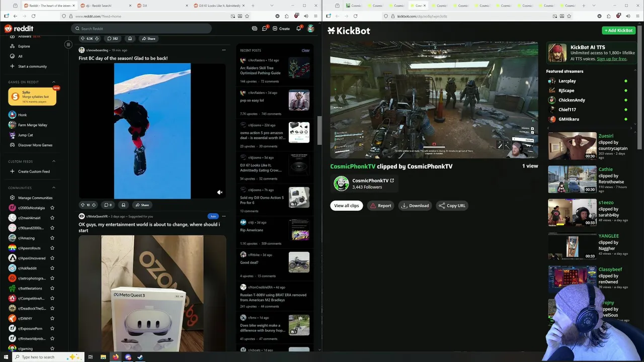Star the r/DiWHY community
Image resolution: width=644 pixels, height=362 pixels.
pos(52,318)
